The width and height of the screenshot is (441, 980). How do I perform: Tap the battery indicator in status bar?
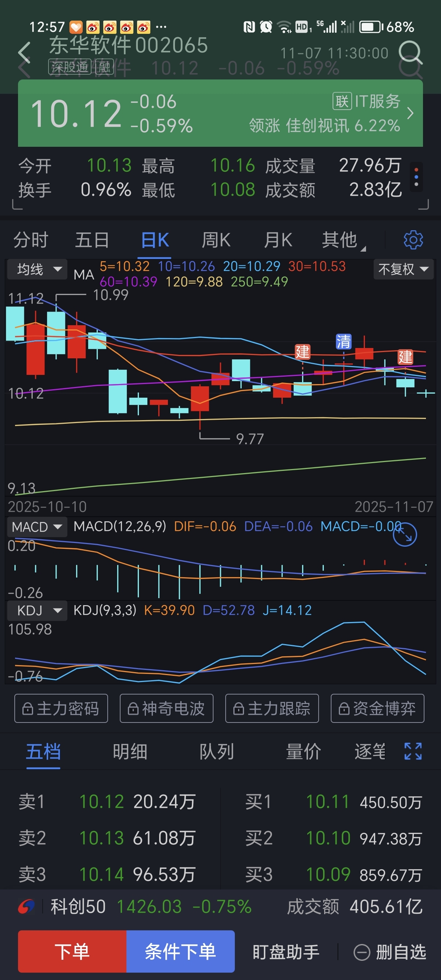[x=371, y=27]
